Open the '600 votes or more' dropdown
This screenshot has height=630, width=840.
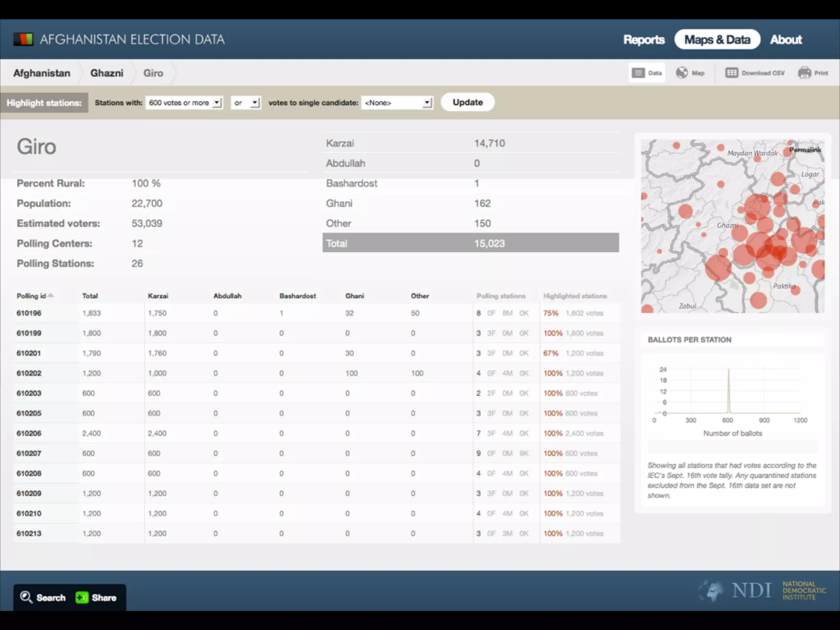[x=184, y=103]
